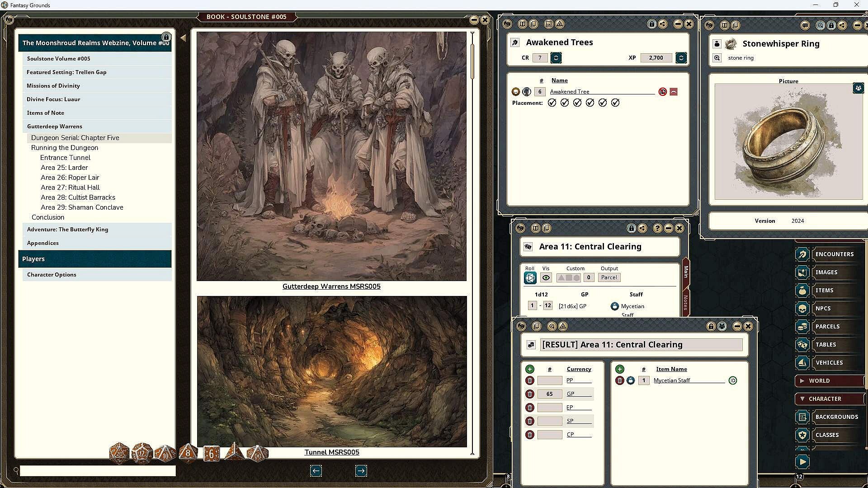Expand the Appendices chapter
The width and height of the screenshot is (868, 488).
(97, 243)
